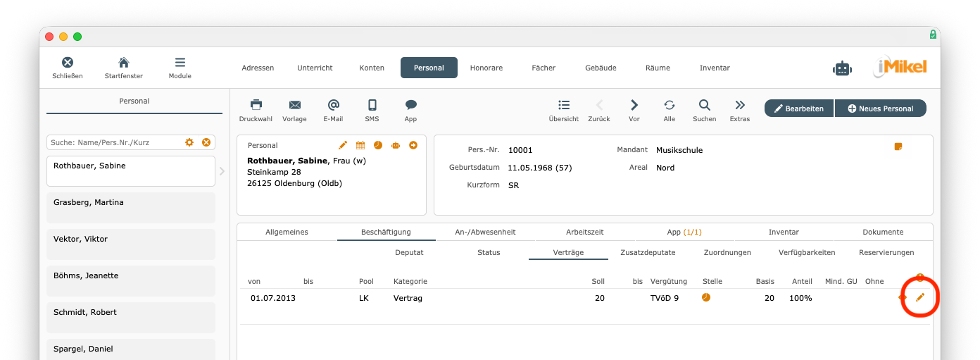Open the orange sticky note icon
The image size is (980, 360).
pos(898,147)
